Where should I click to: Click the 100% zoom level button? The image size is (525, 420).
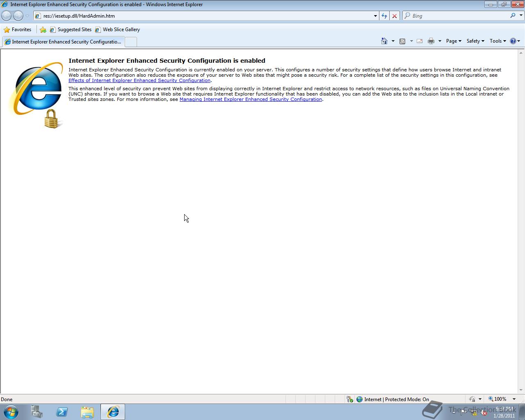tap(497, 399)
